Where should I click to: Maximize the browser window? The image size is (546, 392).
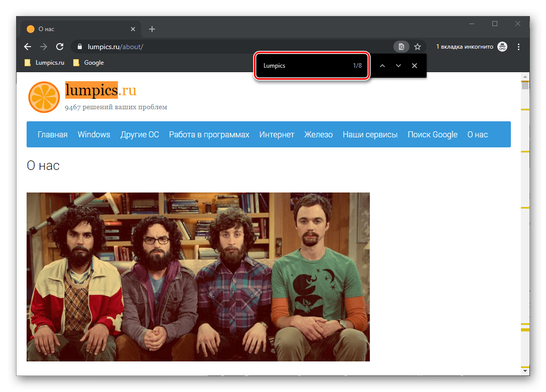495,24
